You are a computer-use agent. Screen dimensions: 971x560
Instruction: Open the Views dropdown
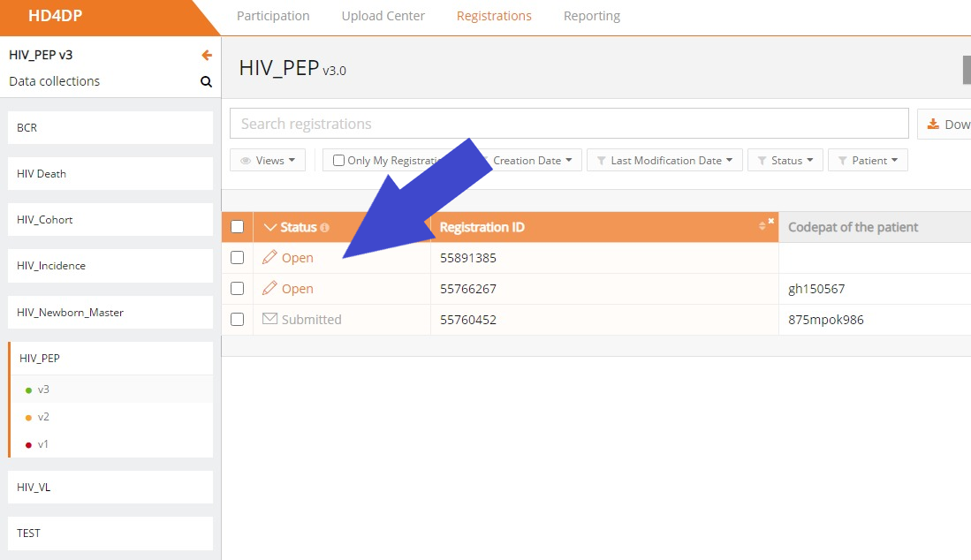point(268,161)
